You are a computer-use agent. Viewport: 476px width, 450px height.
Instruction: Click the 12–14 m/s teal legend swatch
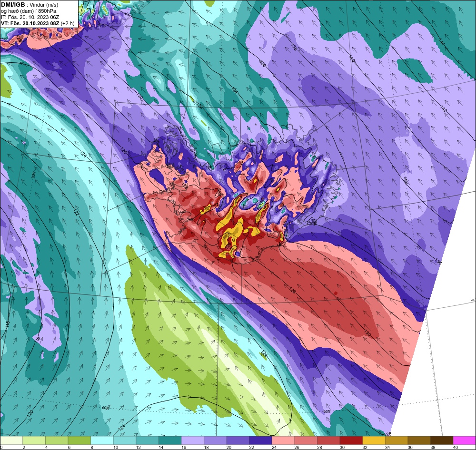[x=147, y=440]
